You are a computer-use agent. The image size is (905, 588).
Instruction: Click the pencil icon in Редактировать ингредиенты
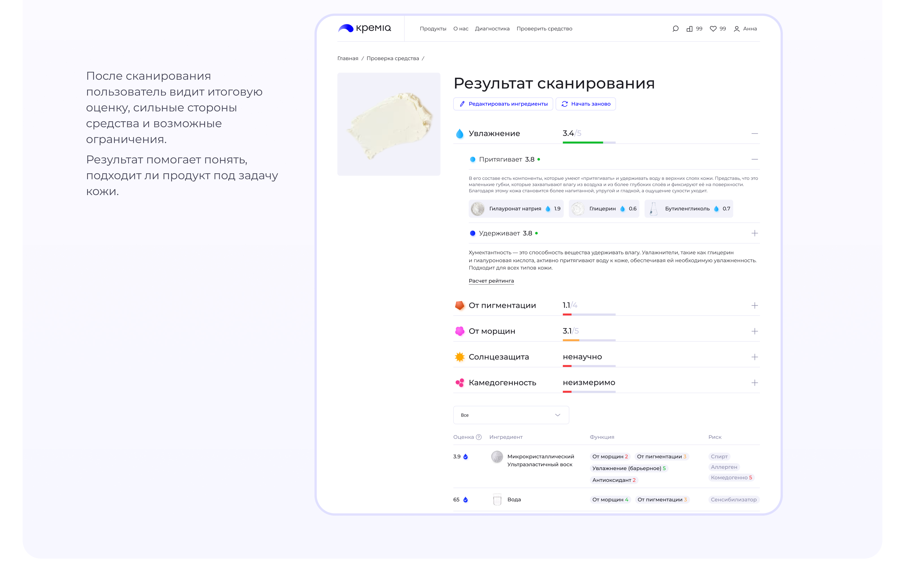tap(462, 104)
